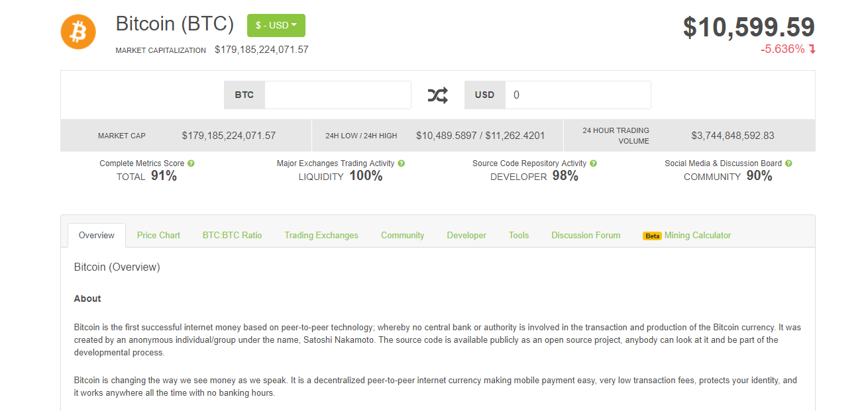Click into the BTC amount input field
This screenshot has height=411, width=868.
pos(338,95)
